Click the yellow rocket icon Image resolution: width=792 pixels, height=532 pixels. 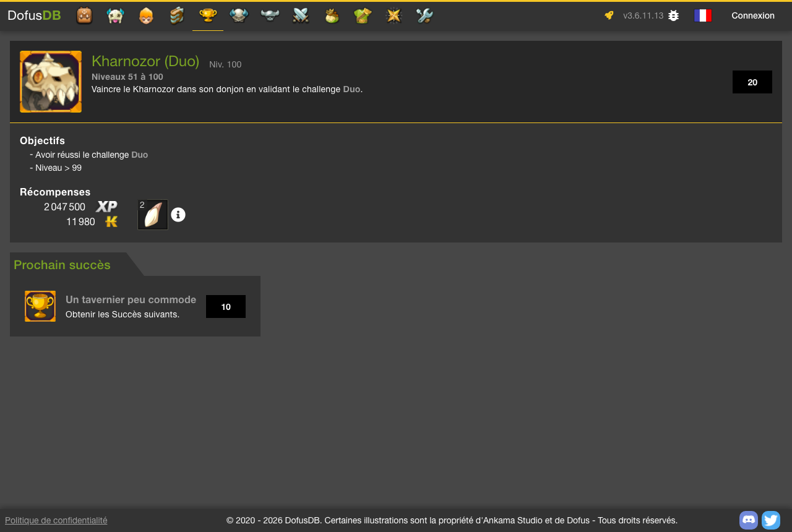pyautogui.click(x=609, y=15)
